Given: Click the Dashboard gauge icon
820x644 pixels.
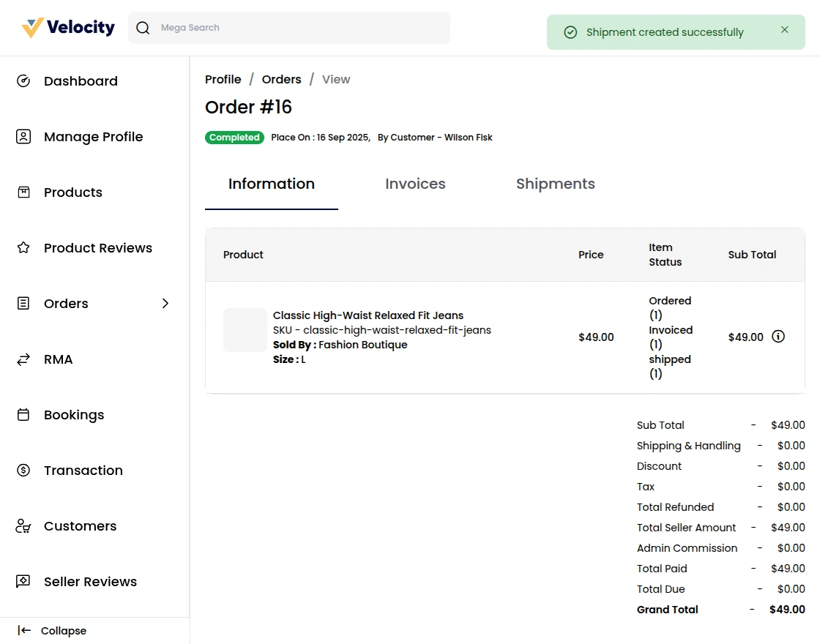Looking at the screenshot, I should click(x=23, y=81).
